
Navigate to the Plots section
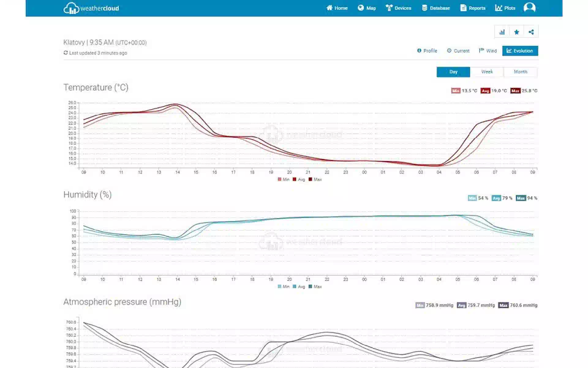pos(505,8)
